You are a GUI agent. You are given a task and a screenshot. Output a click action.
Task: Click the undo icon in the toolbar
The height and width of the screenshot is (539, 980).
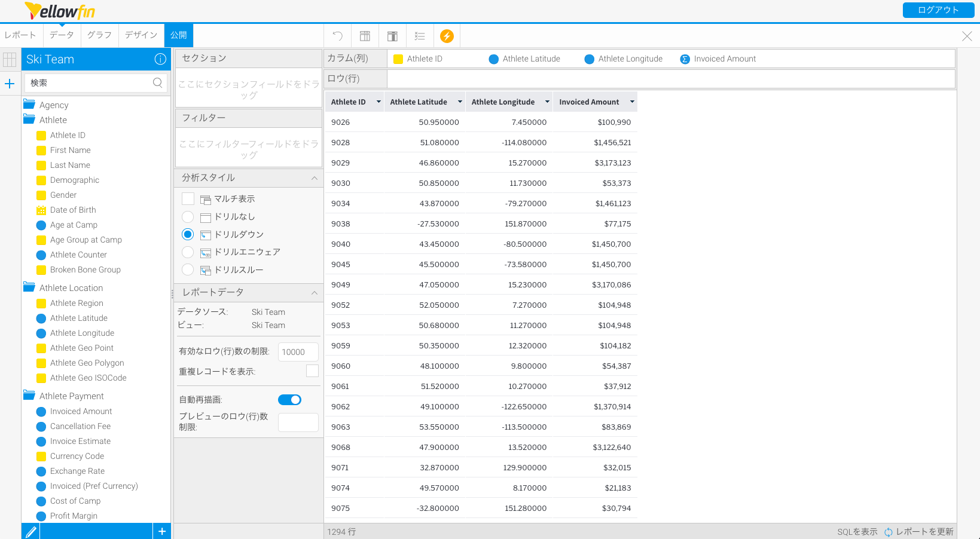pos(337,35)
